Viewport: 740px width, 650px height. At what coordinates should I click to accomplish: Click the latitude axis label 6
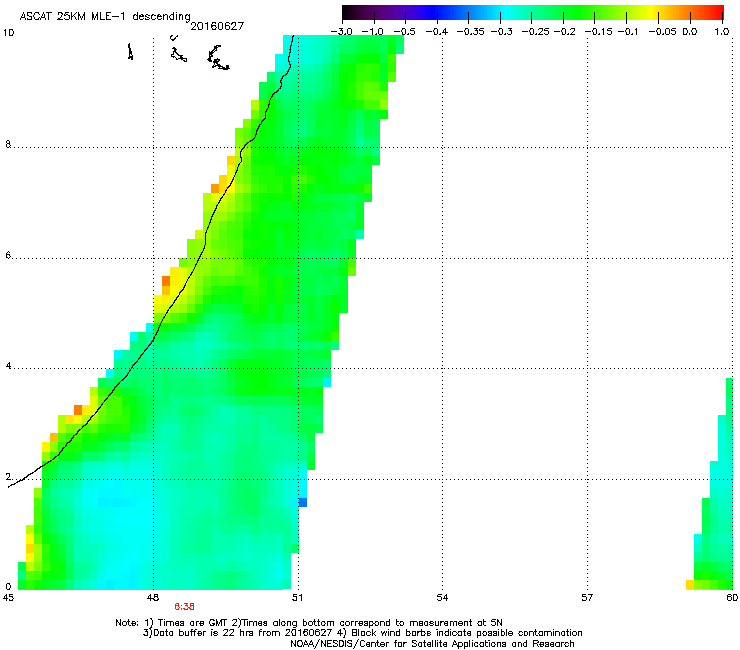[x=8, y=255]
